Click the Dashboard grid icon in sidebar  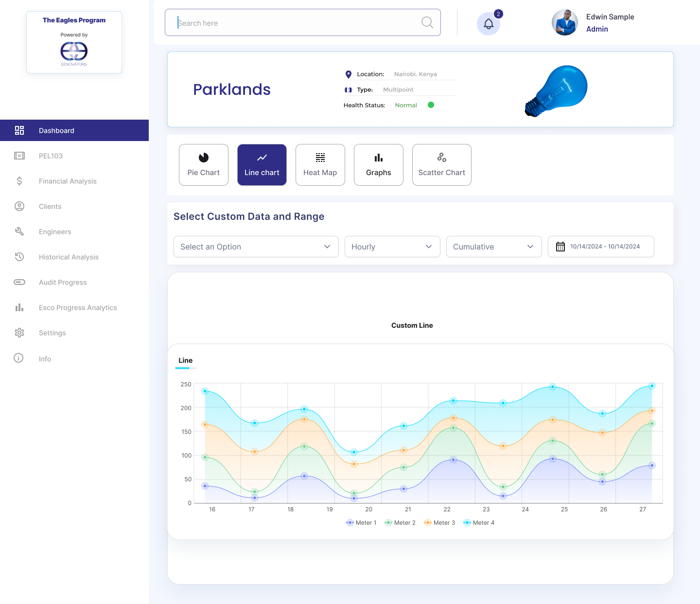[19, 130]
